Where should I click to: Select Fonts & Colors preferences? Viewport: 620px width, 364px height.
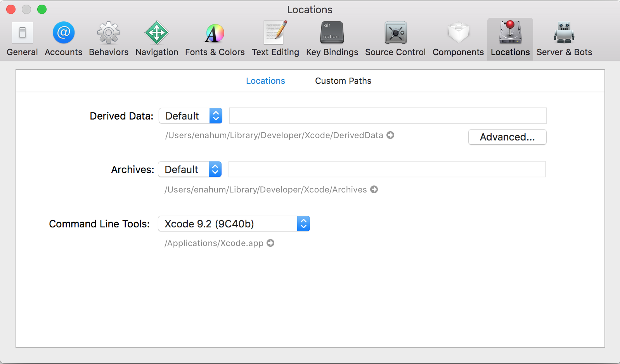pos(215,39)
